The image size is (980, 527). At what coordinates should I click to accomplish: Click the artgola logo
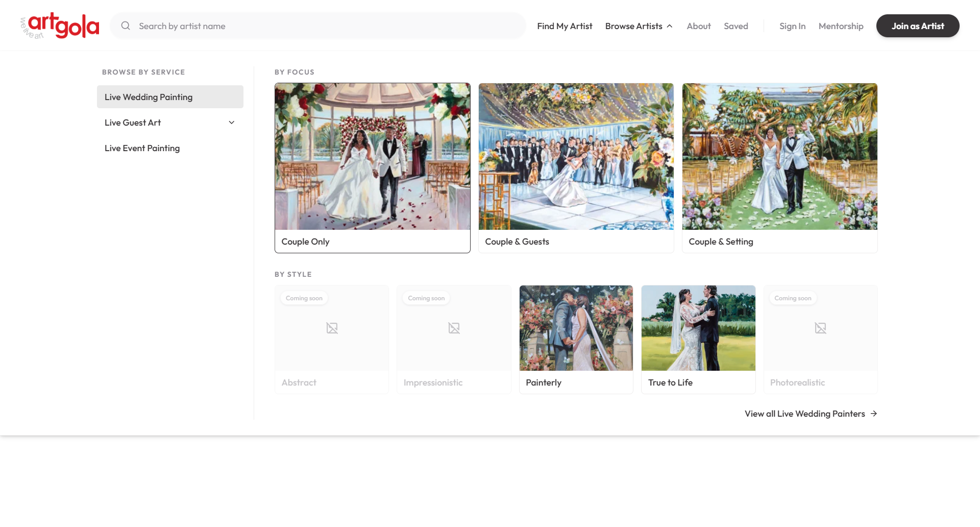tap(60, 26)
